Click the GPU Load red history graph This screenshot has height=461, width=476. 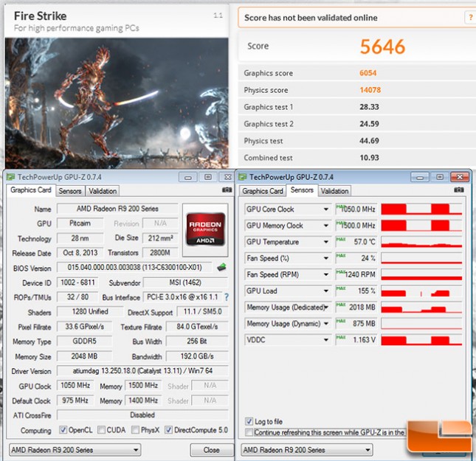tap(421, 291)
